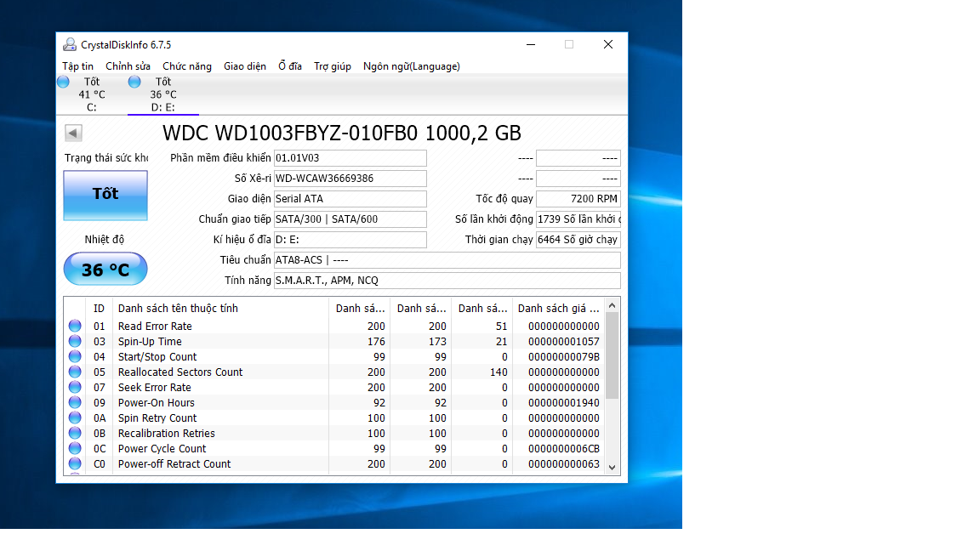Click raw value 000000001940
This screenshot has height=551, width=980.
click(x=564, y=403)
